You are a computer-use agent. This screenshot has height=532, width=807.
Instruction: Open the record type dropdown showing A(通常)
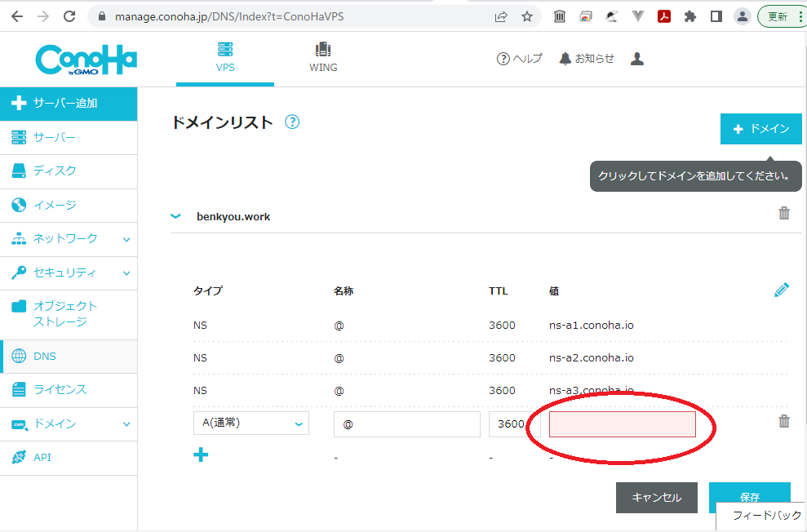click(x=251, y=423)
